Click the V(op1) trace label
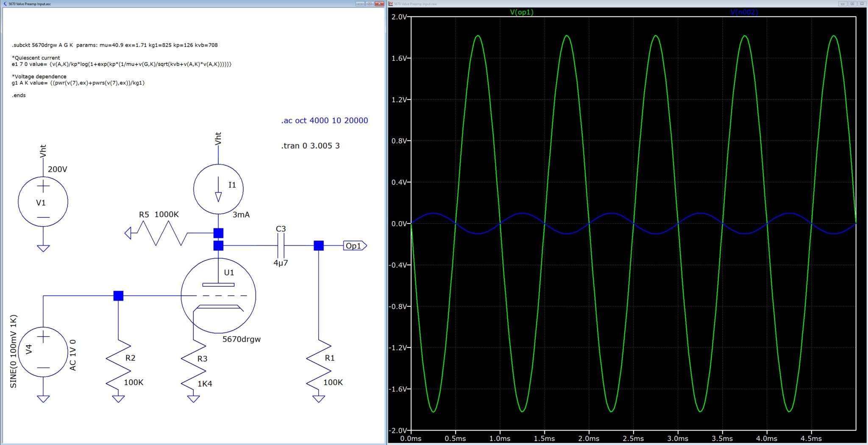This screenshot has height=445, width=868. [x=522, y=12]
